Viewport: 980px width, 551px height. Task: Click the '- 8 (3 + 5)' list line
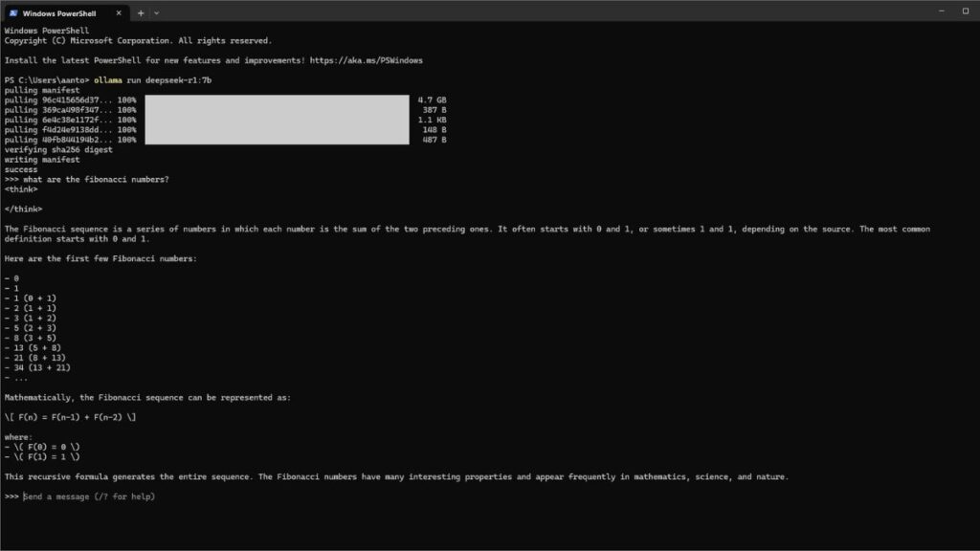tap(30, 338)
